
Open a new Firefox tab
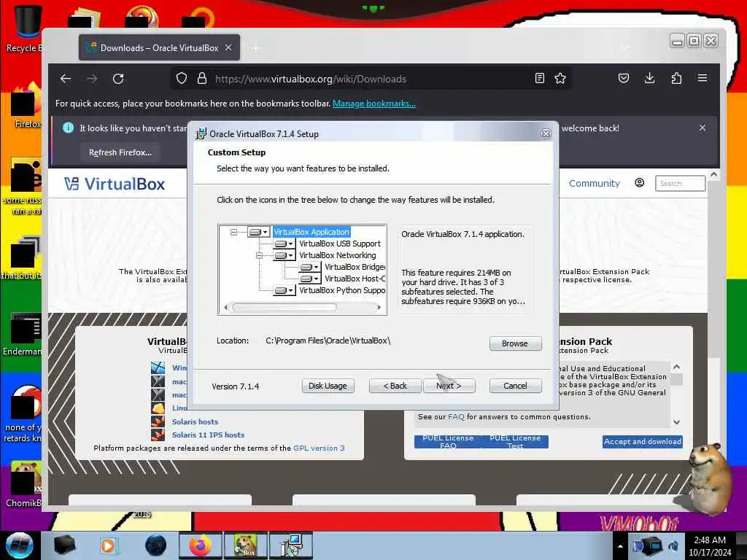pyautogui.click(x=256, y=48)
